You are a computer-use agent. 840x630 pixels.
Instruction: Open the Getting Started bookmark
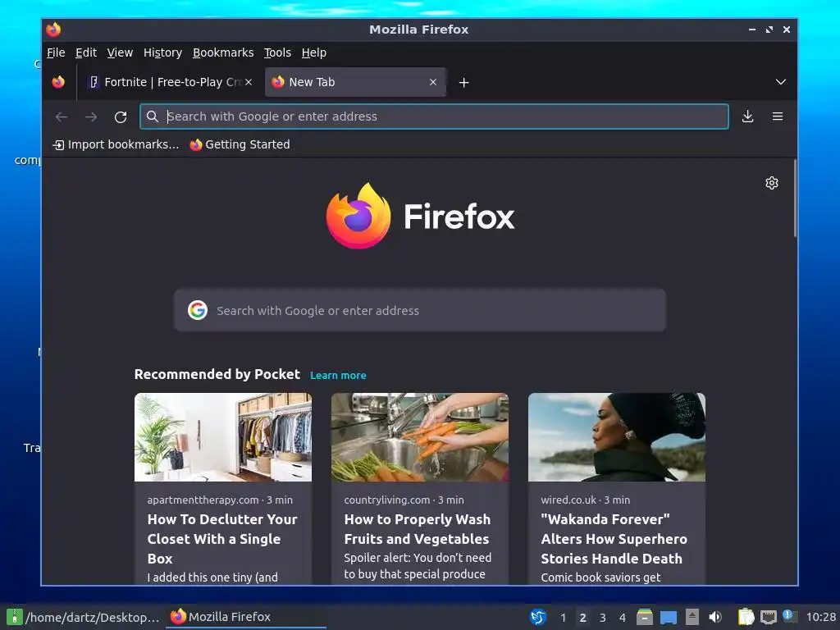240,144
